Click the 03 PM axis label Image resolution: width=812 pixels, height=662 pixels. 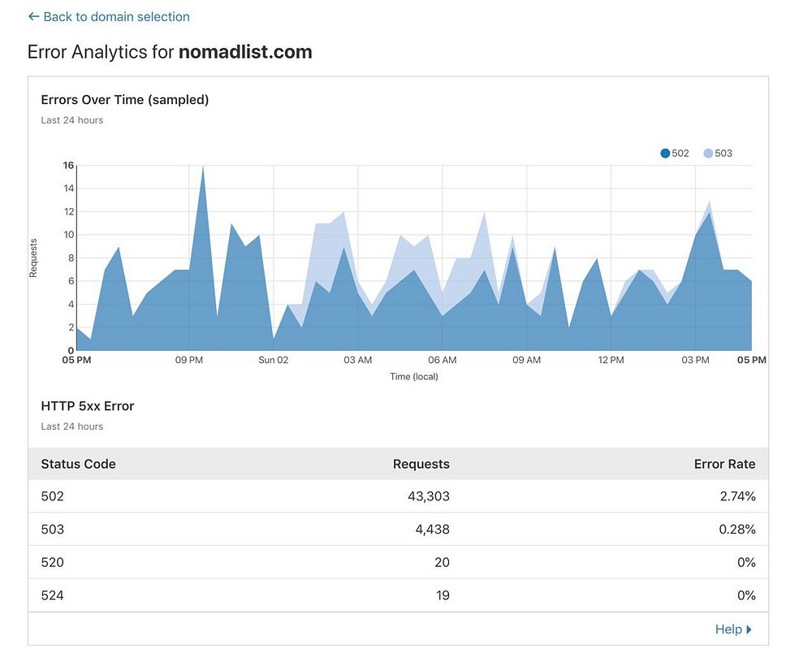pyautogui.click(x=696, y=360)
